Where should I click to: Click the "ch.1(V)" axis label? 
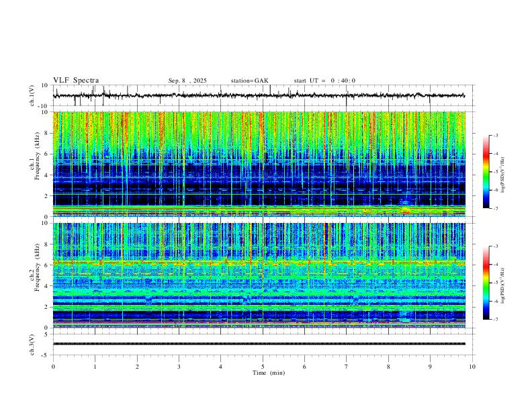coord(32,95)
